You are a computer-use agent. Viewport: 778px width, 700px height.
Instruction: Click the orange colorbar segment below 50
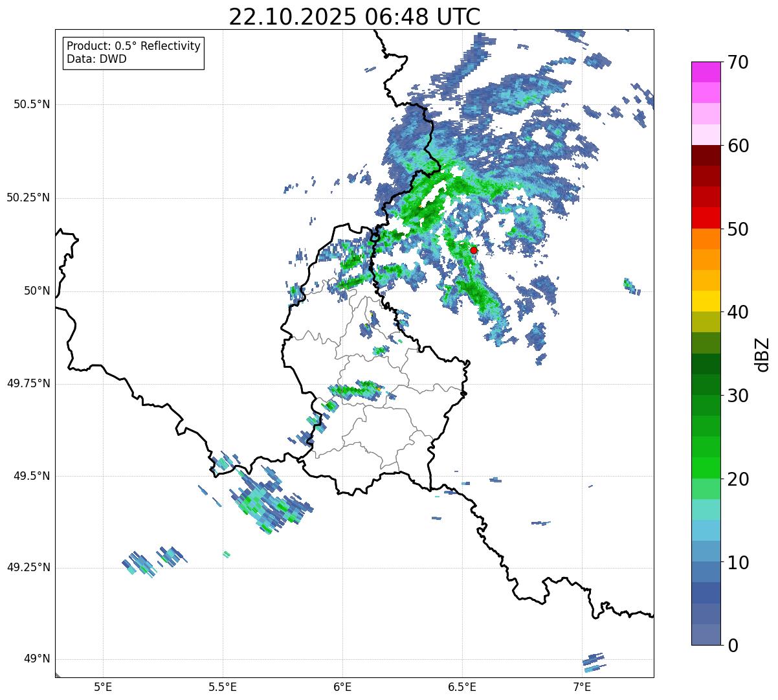pos(706,239)
